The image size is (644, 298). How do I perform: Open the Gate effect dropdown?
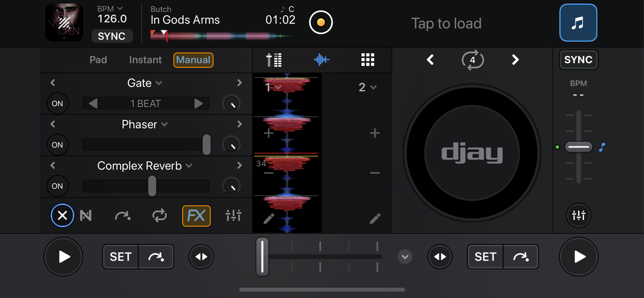(x=145, y=83)
